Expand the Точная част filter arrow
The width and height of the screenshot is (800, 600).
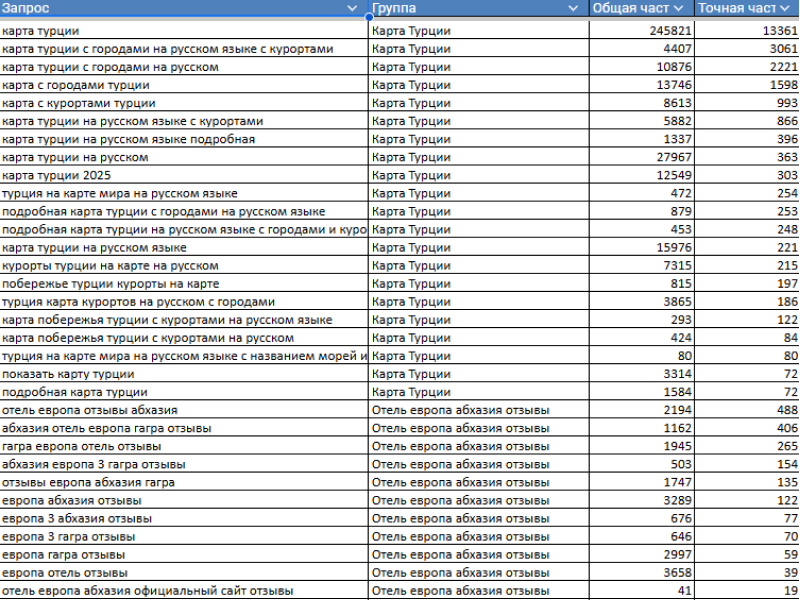coord(786,8)
